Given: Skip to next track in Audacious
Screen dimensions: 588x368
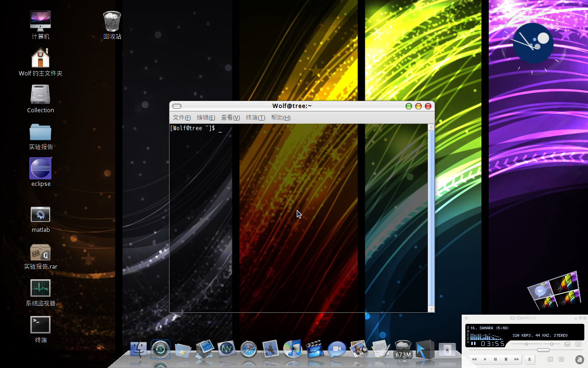Looking at the screenshot, I should click(x=516, y=359).
